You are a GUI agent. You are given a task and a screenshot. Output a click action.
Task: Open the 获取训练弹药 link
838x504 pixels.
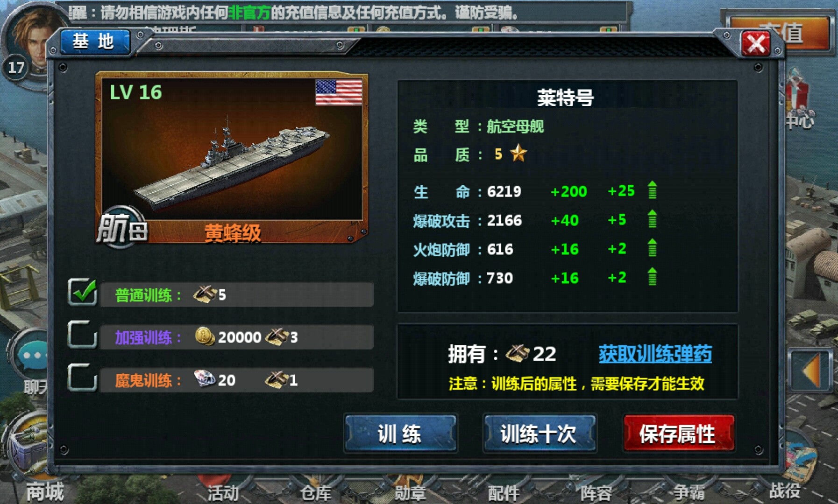tap(655, 354)
